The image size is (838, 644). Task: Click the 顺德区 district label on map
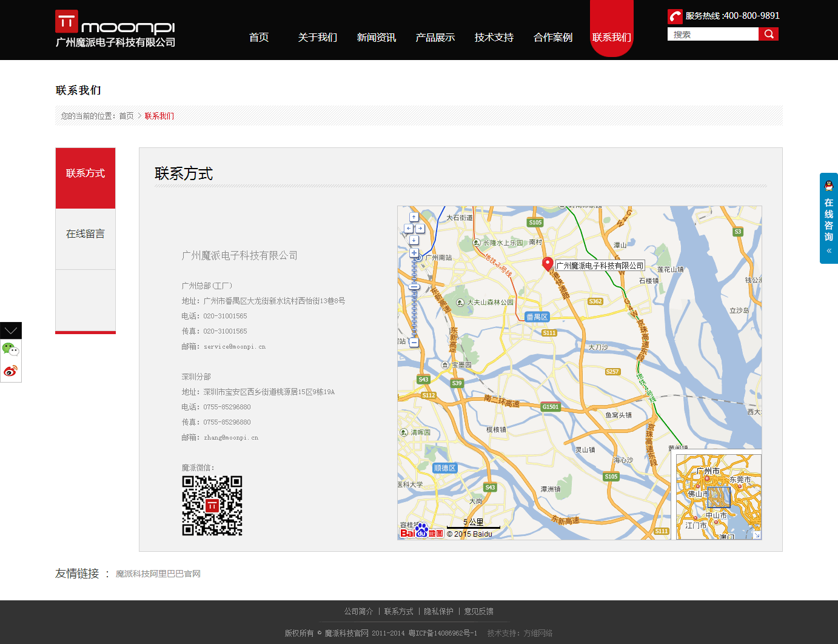point(445,468)
